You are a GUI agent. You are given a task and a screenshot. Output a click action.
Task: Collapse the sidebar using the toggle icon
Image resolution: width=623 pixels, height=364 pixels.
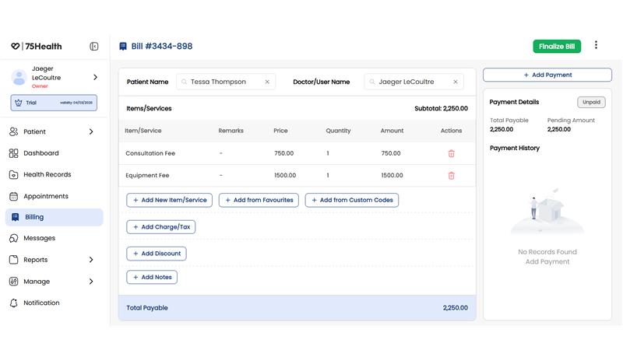point(94,47)
